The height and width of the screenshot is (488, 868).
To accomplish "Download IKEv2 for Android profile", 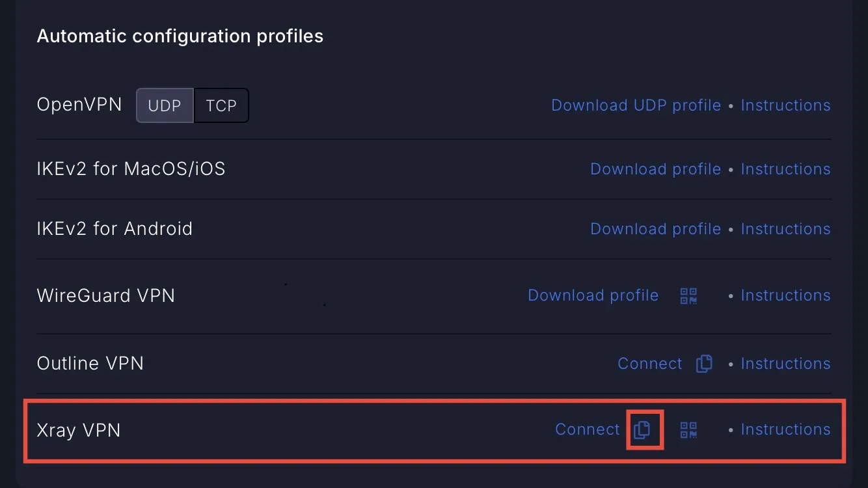I will tap(655, 229).
